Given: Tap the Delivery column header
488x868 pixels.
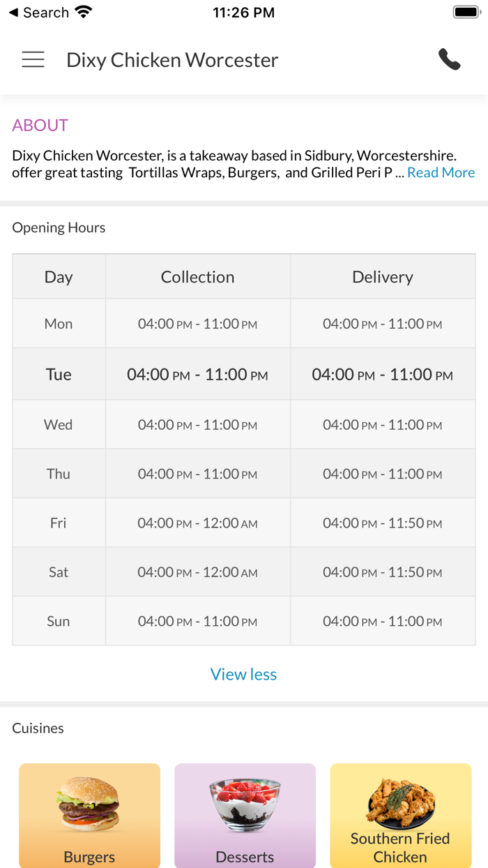Looking at the screenshot, I should pos(382,277).
